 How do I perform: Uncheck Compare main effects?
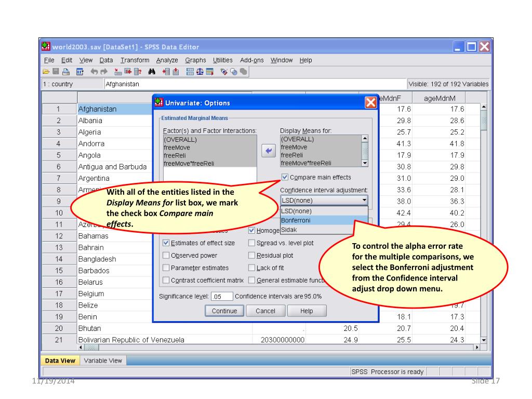pyautogui.click(x=285, y=177)
